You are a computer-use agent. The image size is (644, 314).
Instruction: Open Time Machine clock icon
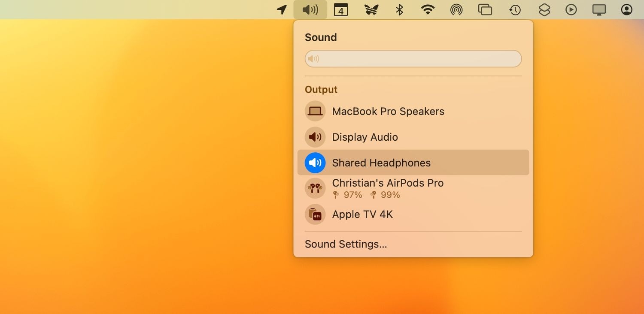pos(515,9)
